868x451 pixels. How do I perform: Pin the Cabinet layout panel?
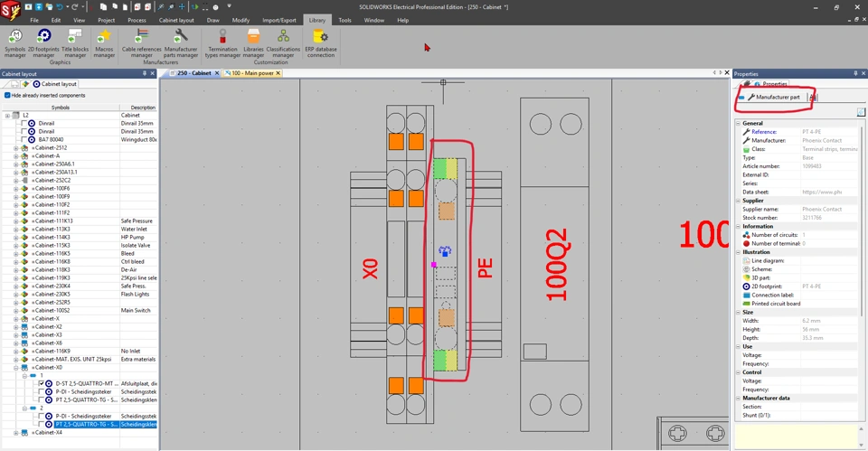[x=145, y=73]
